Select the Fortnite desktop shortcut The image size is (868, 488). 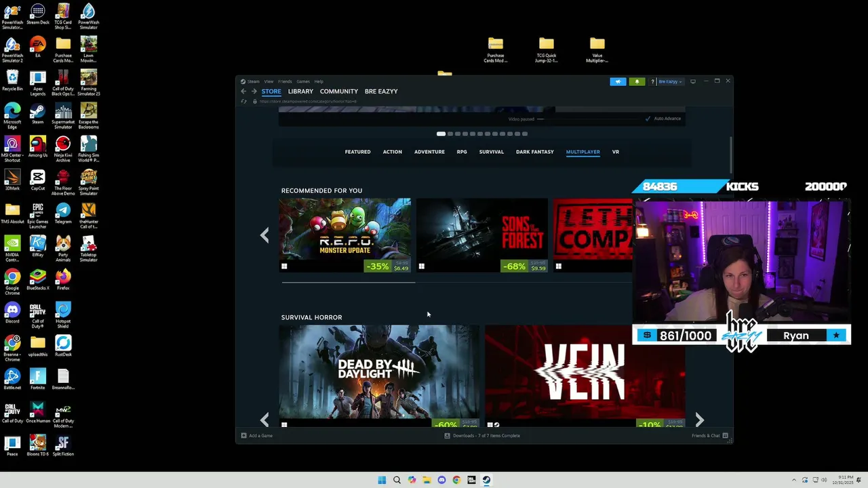click(x=38, y=380)
